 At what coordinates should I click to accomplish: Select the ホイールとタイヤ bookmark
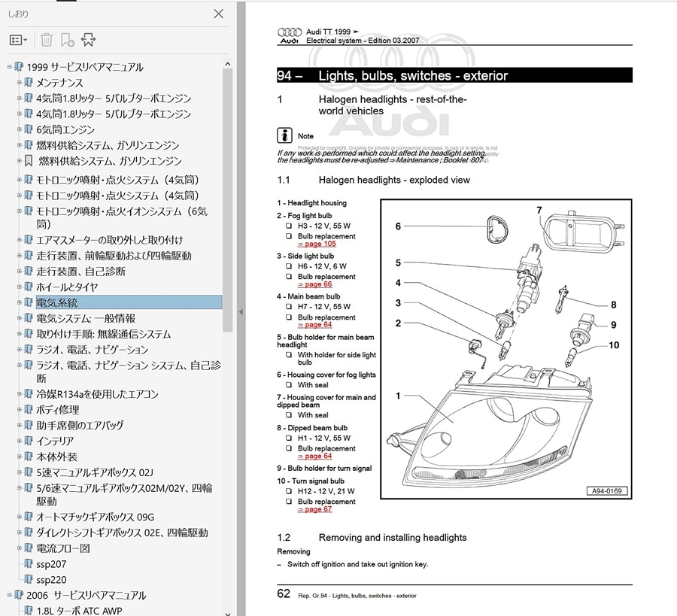67,287
